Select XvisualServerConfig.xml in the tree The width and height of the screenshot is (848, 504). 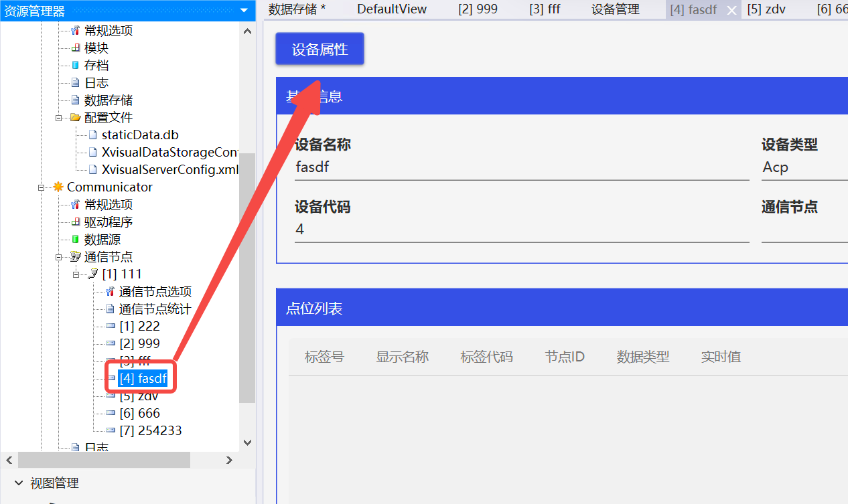tap(170, 170)
